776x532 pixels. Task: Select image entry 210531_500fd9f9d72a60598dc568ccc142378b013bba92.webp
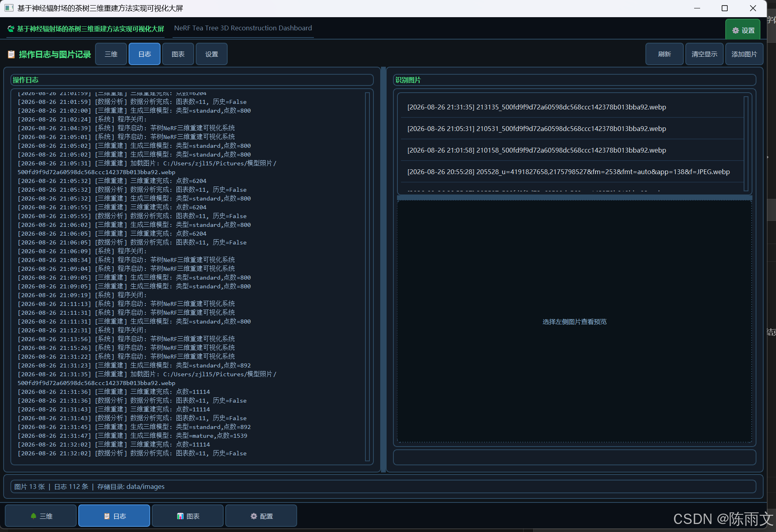tap(572, 129)
